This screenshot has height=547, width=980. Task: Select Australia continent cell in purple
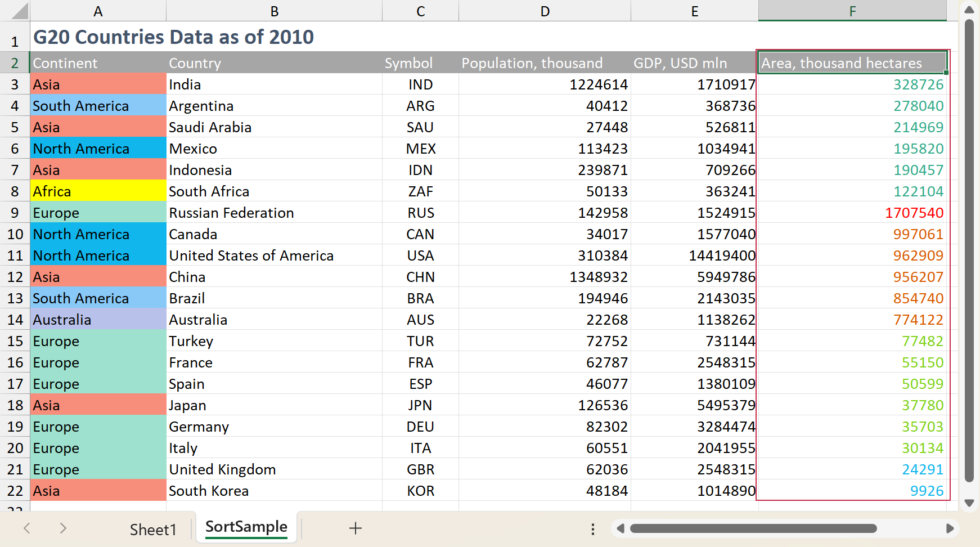click(98, 320)
